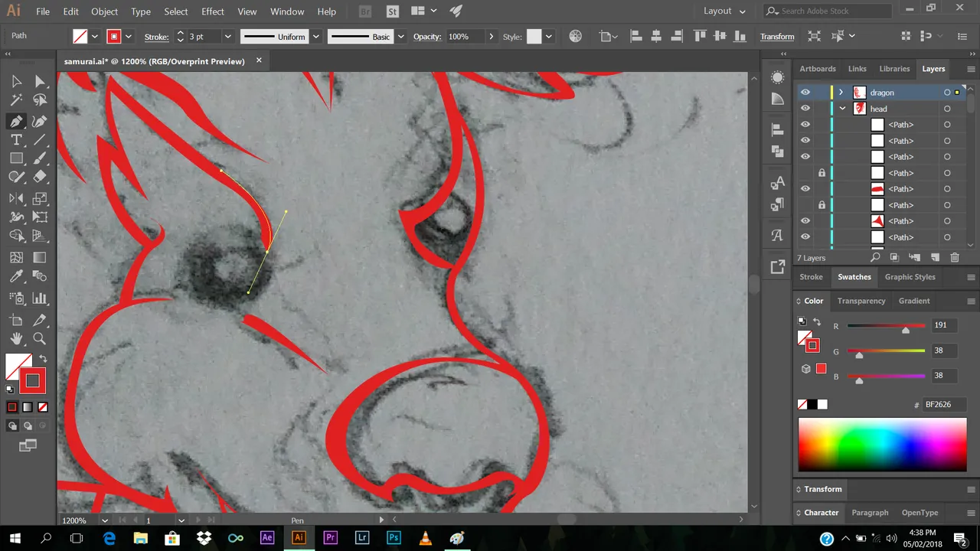Screen dimensions: 980x551
Task: Hide the Path with red stroke thumbnail
Action: tap(805, 189)
